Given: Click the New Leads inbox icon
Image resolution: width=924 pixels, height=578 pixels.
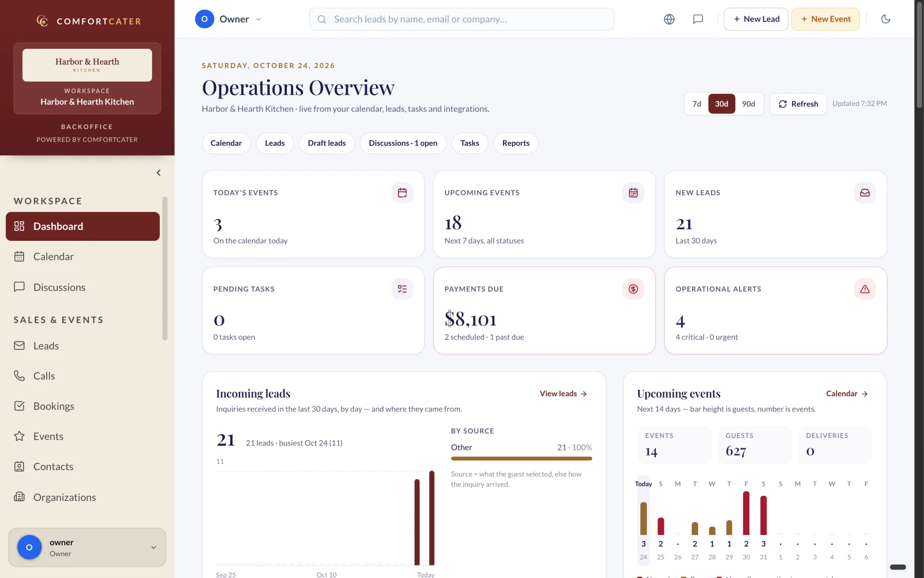Looking at the screenshot, I should [x=865, y=193].
